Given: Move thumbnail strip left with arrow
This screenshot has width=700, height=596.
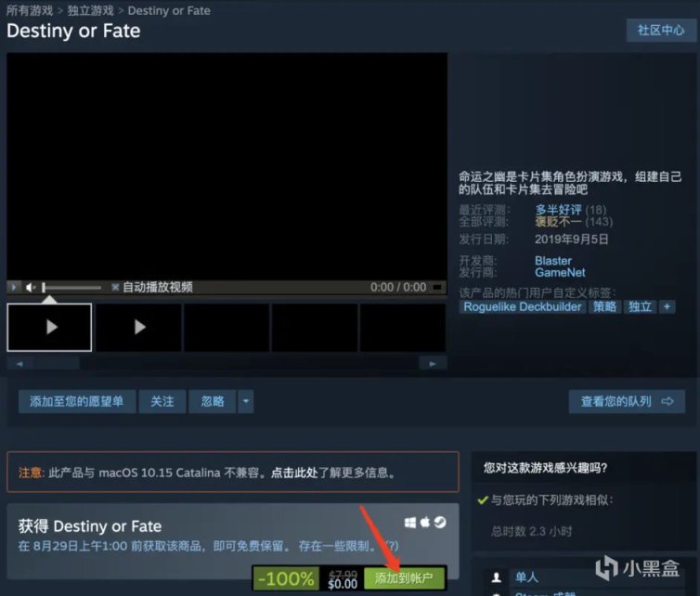Looking at the screenshot, I should pos(19,363).
